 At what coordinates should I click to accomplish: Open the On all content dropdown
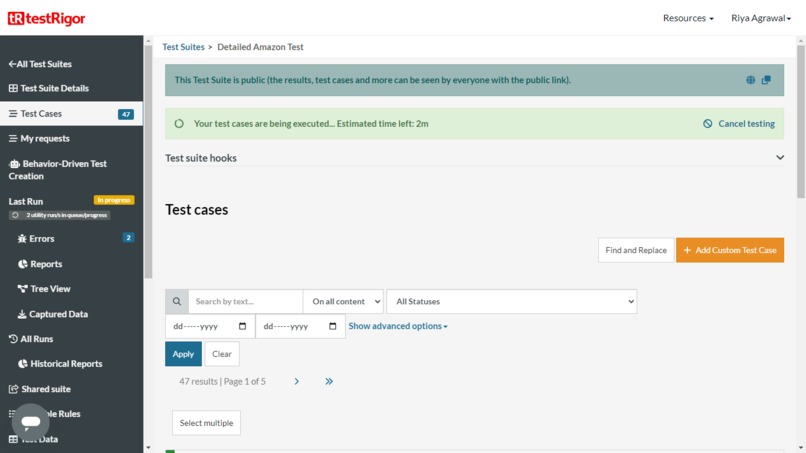343,301
